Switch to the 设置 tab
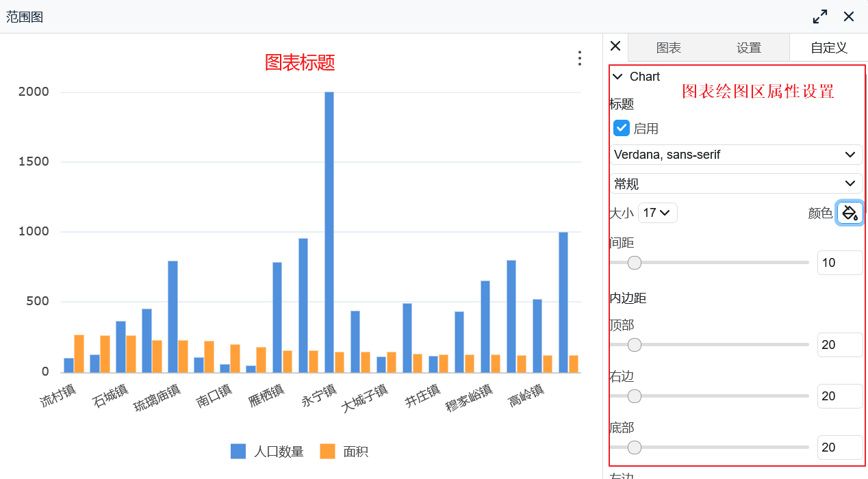 pyautogui.click(x=749, y=47)
